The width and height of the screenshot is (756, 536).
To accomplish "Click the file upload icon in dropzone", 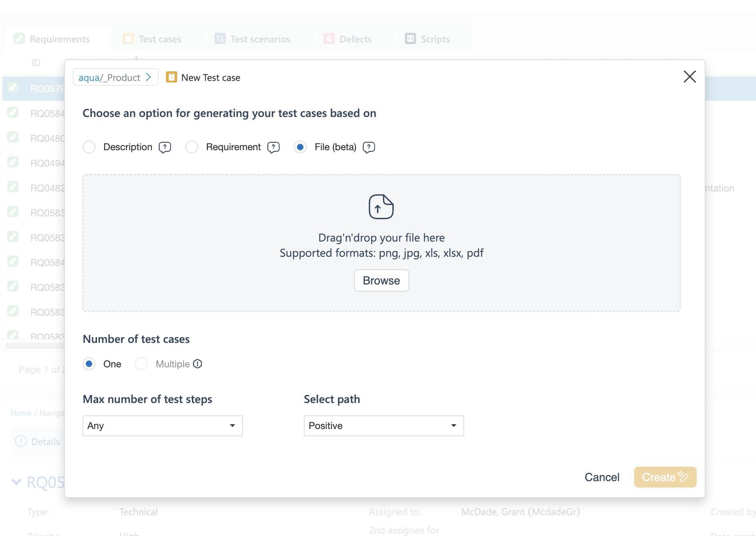I will (x=381, y=207).
